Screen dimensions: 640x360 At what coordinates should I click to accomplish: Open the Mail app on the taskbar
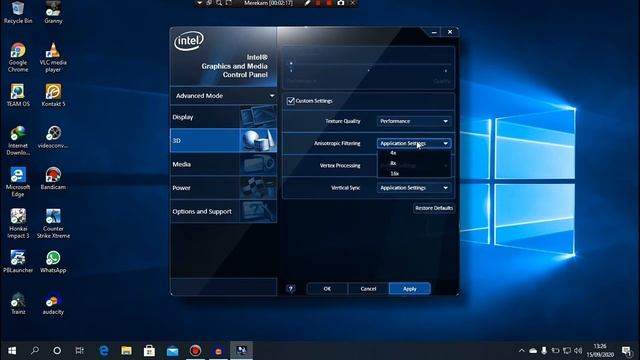coord(172,350)
